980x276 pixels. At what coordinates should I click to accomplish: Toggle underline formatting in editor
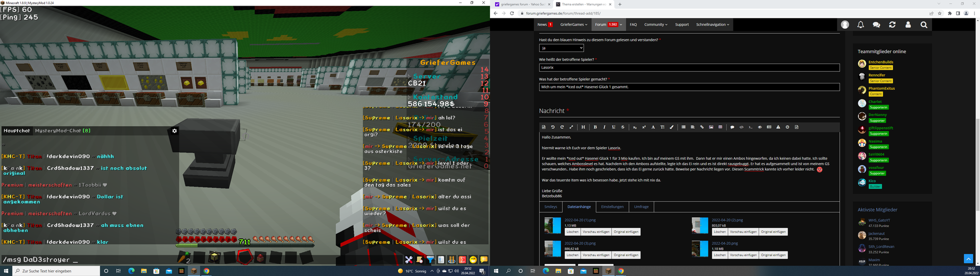(x=614, y=127)
